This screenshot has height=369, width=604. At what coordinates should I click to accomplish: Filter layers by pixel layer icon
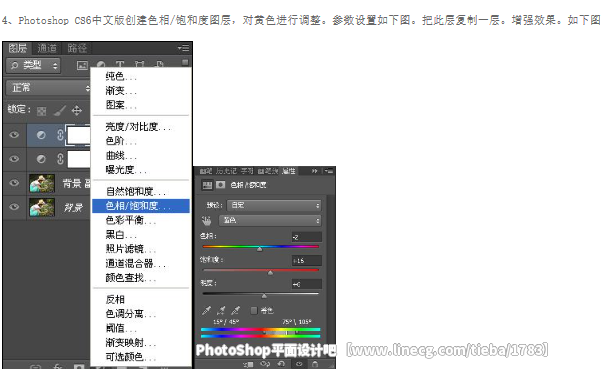[82, 65]
